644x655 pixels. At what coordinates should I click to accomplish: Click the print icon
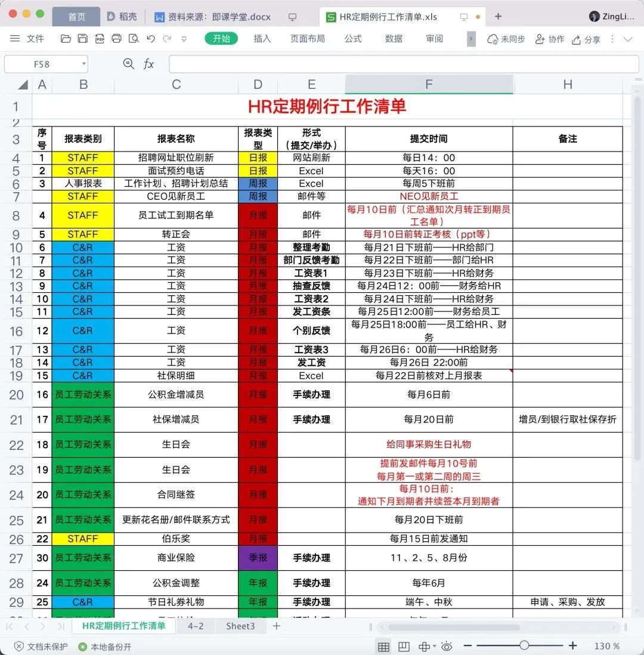116,39
